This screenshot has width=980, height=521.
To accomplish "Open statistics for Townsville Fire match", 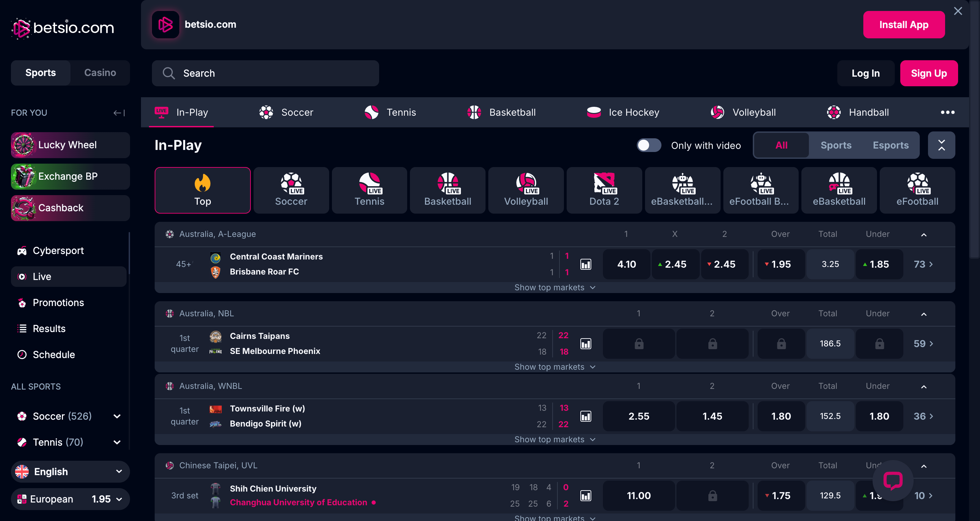I will (585, 416).
